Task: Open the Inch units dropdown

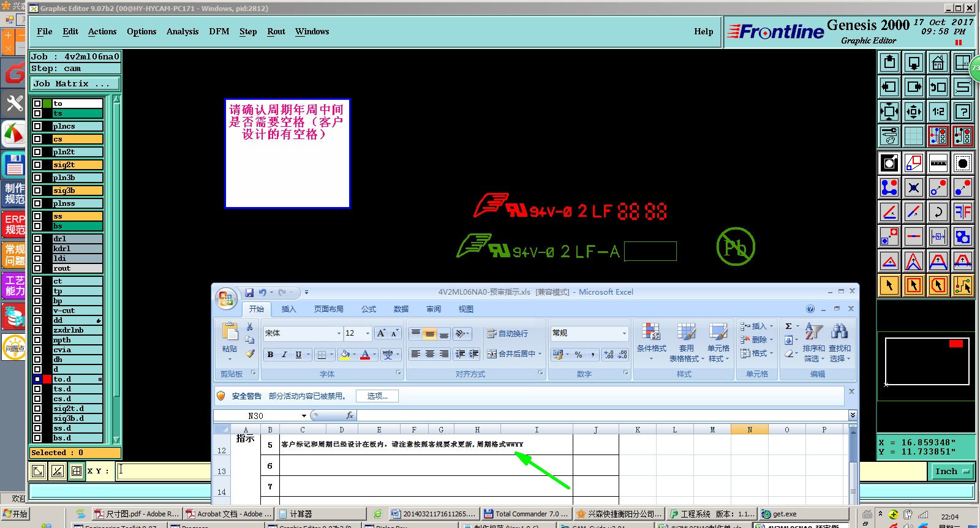Action: 952,471
